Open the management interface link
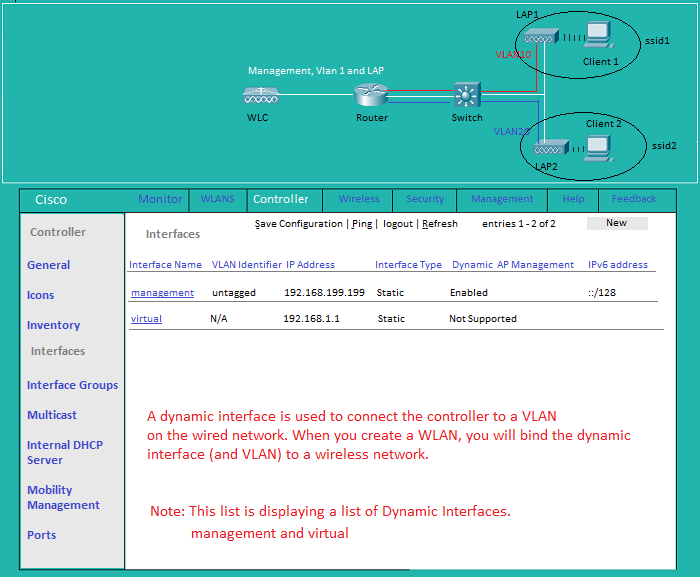This screenshot has width=700, height=577. [x=162, y=293]
